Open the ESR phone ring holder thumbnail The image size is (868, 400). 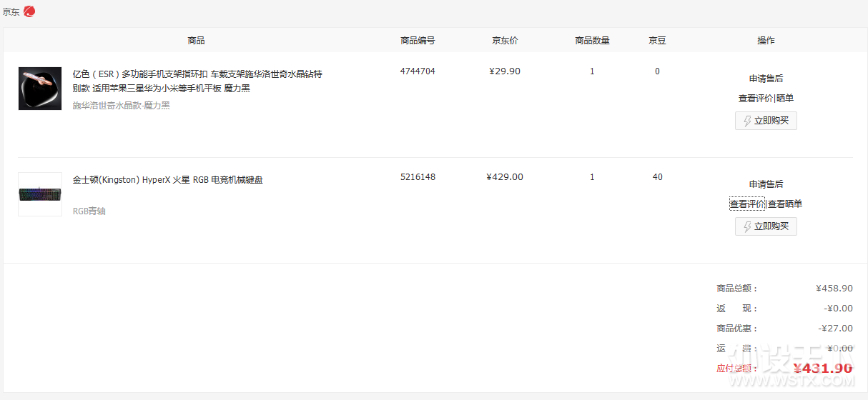(40, 89)
